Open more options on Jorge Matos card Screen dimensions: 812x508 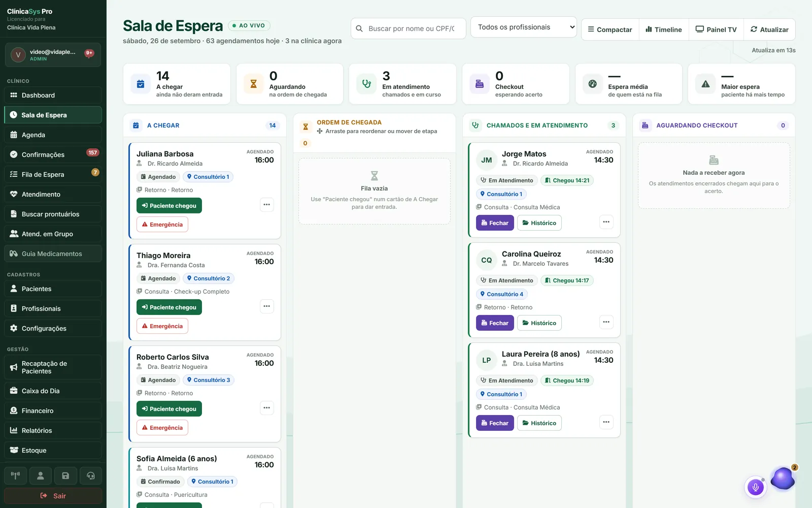(606, 222)
